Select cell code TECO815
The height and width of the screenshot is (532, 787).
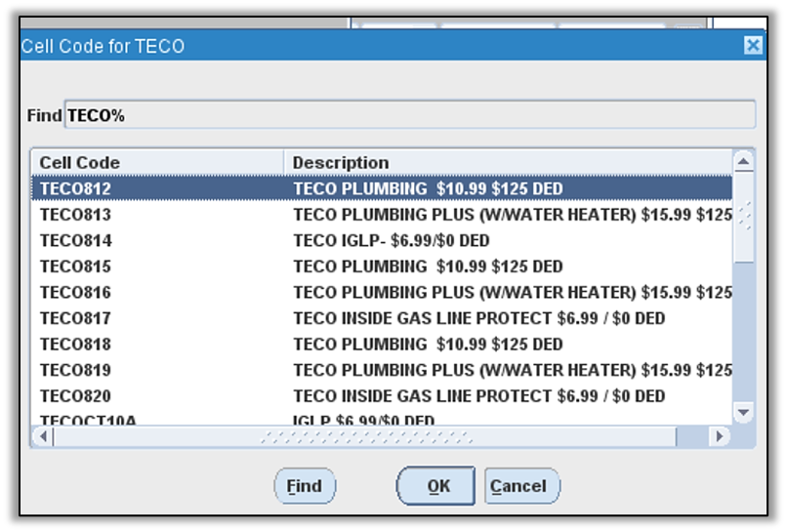pyautogui.click(x=75, y=266)
